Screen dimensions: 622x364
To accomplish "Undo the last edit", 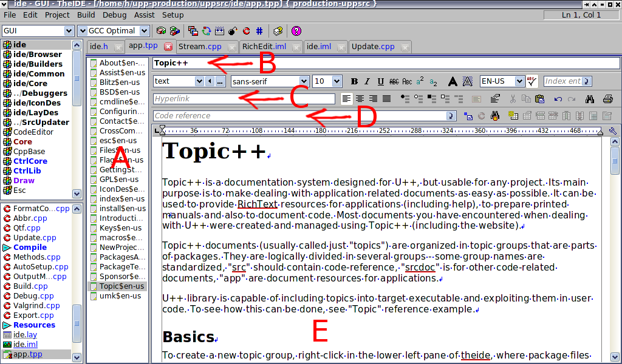I will click(x=558, y=99).
